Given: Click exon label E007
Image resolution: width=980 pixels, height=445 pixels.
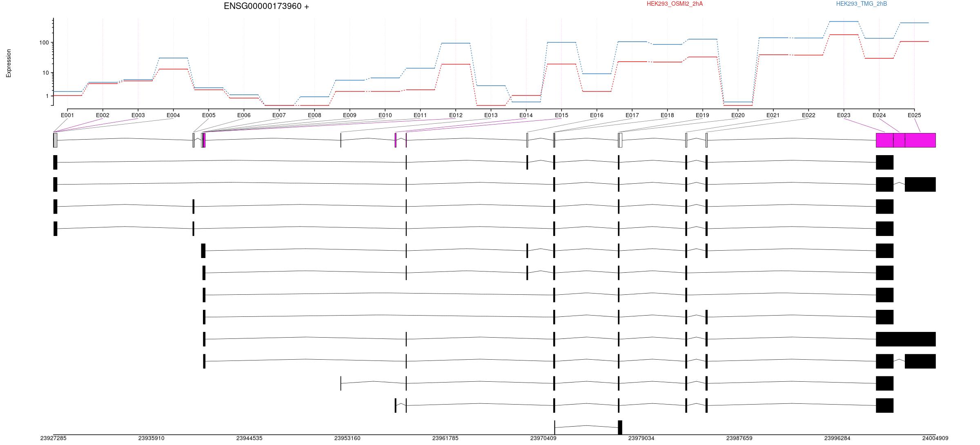Looking at the screenshot, I should click(279, 115).
